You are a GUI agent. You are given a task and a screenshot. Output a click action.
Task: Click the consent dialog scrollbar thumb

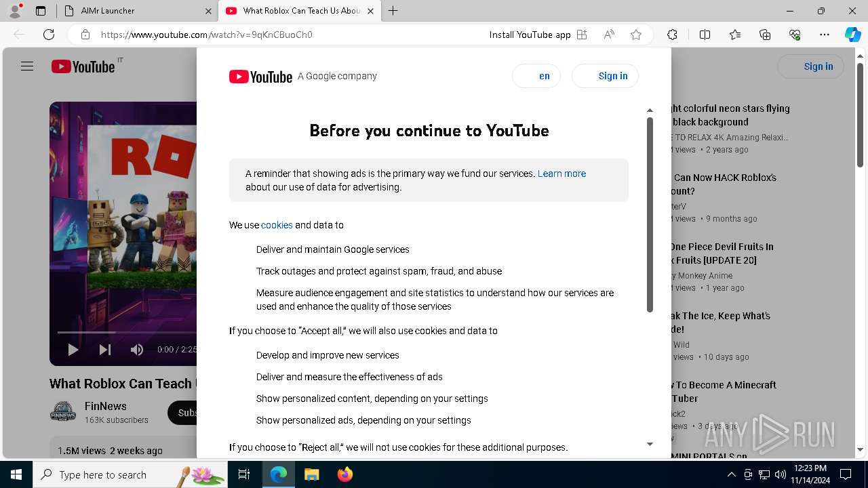pos(650,215)
